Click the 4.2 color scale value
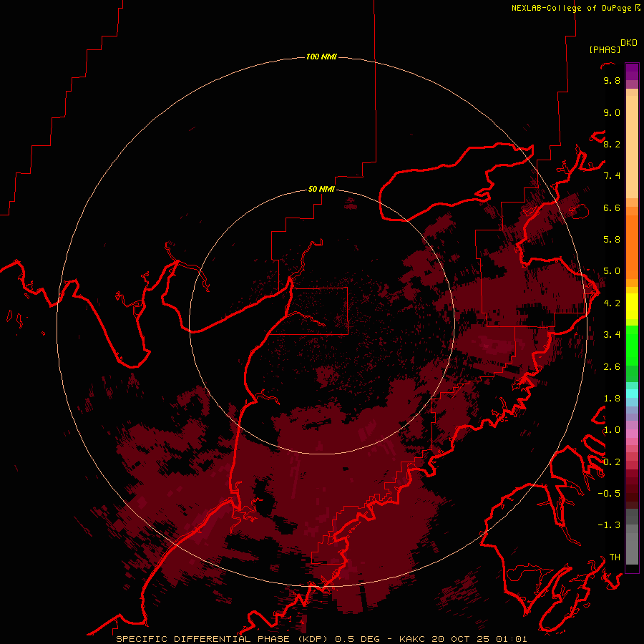Image resolution: width=644 pixels, height=644 pixels. [612, 303]
